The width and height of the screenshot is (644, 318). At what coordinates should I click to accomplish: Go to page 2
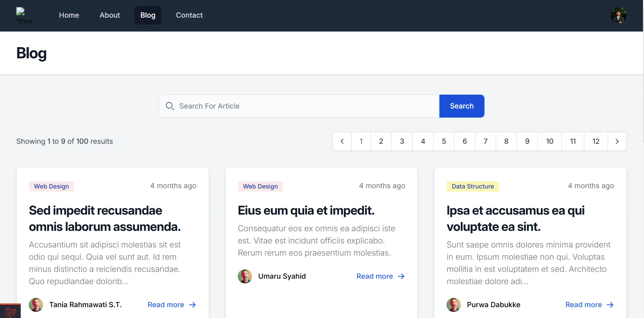tap(381, 141)
